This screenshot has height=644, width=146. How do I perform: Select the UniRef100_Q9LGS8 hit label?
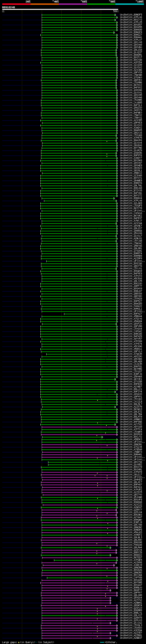pyautogui.click(x=131, y=50)
